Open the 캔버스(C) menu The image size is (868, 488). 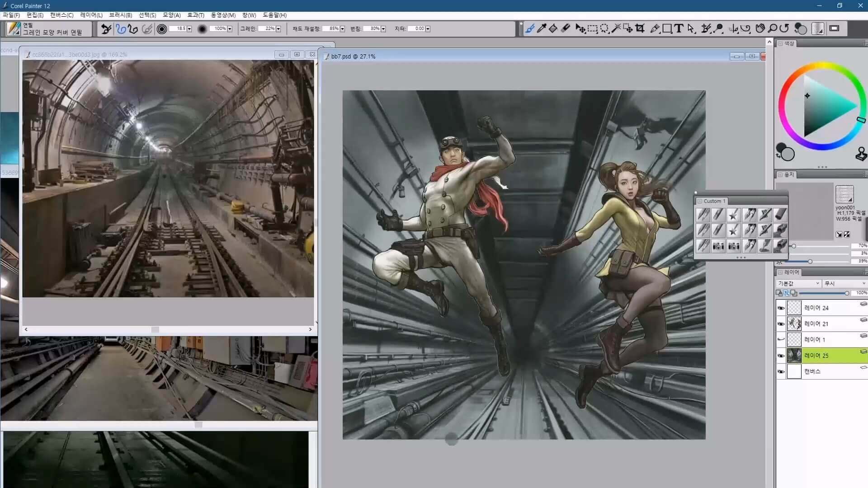tap(61, 15)
